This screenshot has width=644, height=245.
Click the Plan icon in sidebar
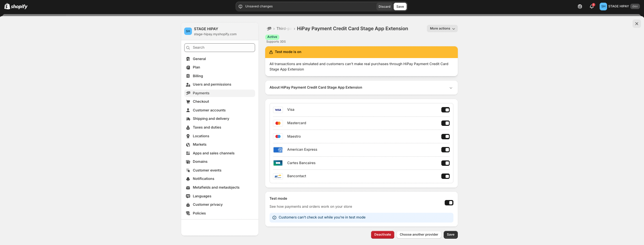coord(188,67)
